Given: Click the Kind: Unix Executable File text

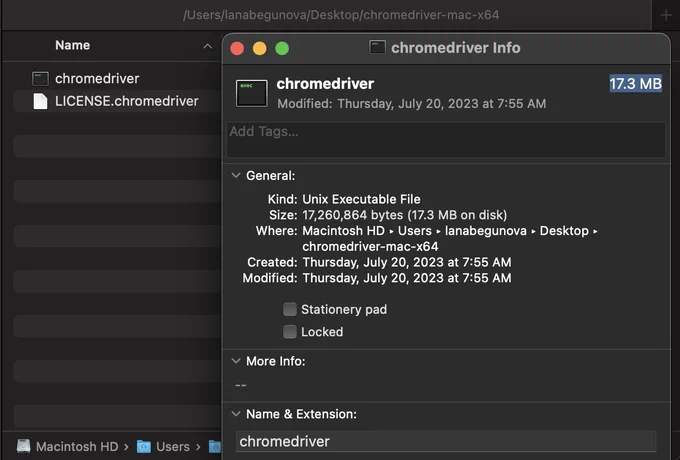Looking at the screenshot, I should click(x=344, y=199).
